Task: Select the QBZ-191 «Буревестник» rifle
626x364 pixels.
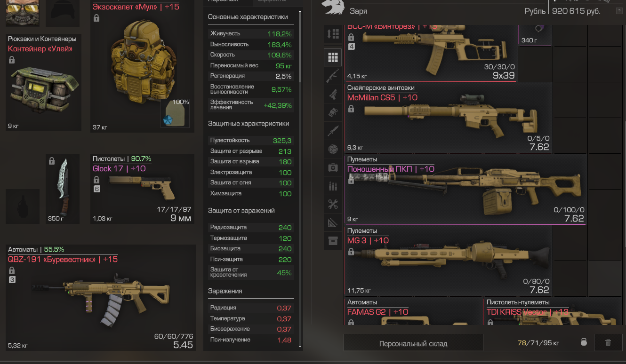Action: tap(101, 298)
